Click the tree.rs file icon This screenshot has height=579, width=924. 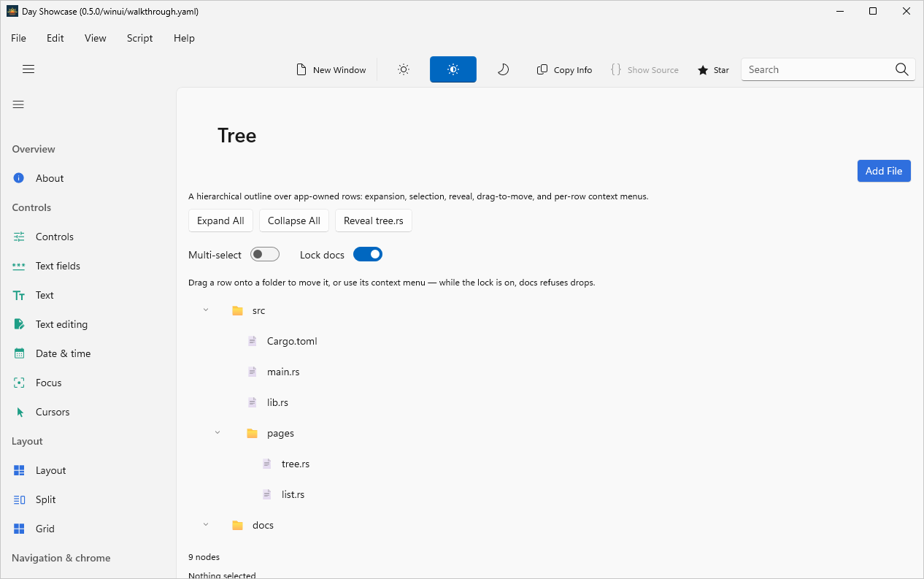266,464
